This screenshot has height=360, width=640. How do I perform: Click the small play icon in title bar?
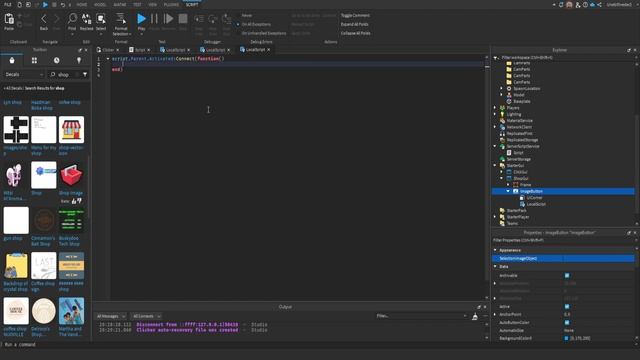[45, 4]
